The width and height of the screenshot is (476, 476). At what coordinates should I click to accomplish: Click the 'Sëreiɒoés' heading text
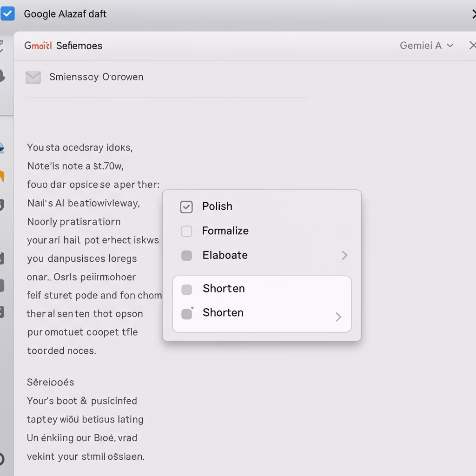pos(50,382)
